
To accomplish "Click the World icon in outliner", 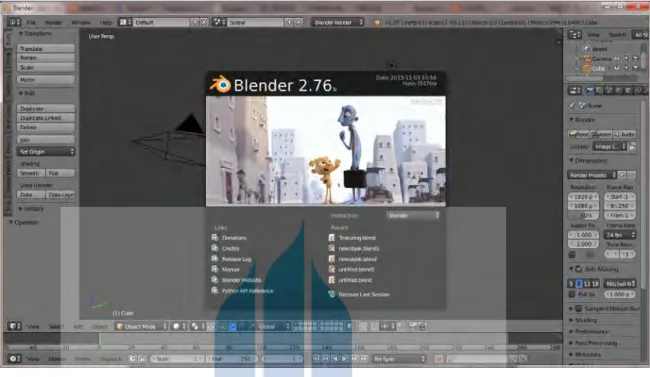I will pyautogui.click(x=587, y=49).
